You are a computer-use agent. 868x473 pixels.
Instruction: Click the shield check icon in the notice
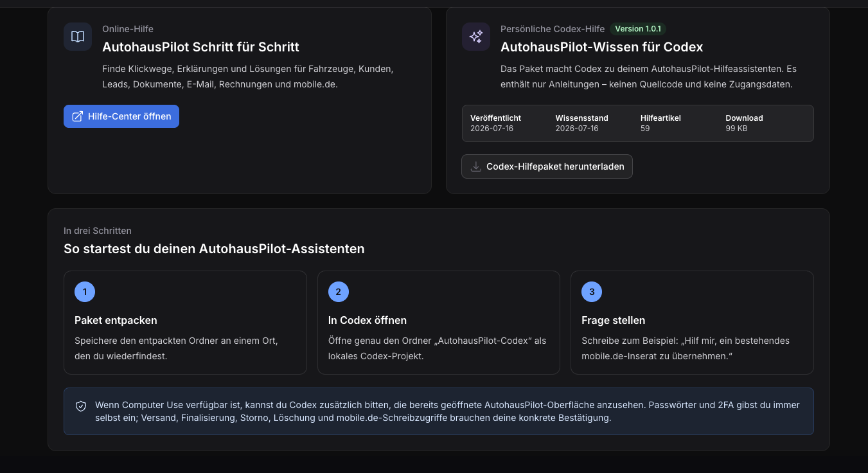pos(81,406)
